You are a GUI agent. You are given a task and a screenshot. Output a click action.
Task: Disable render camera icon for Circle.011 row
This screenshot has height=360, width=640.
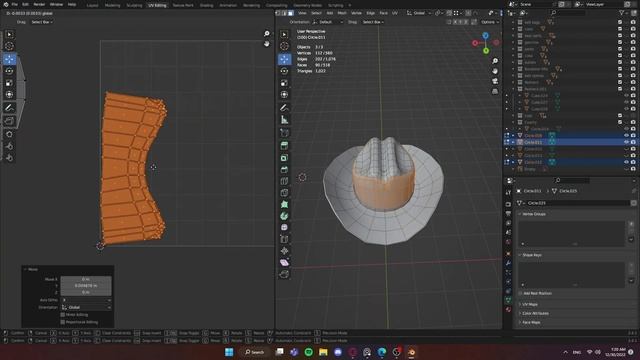click(x=633, y=142)
